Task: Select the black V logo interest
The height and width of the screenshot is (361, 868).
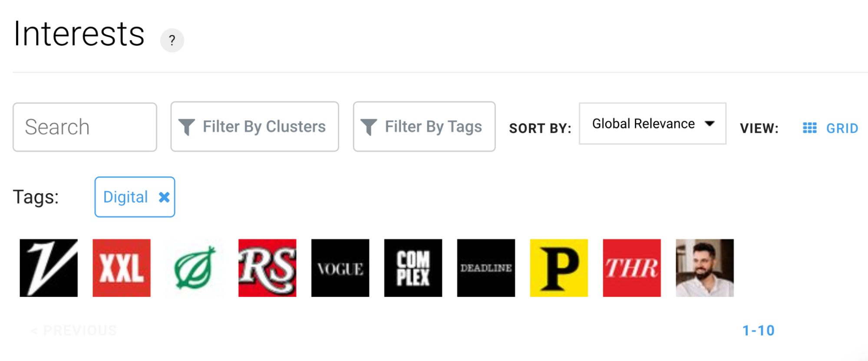Action: [x=49, y=268]
